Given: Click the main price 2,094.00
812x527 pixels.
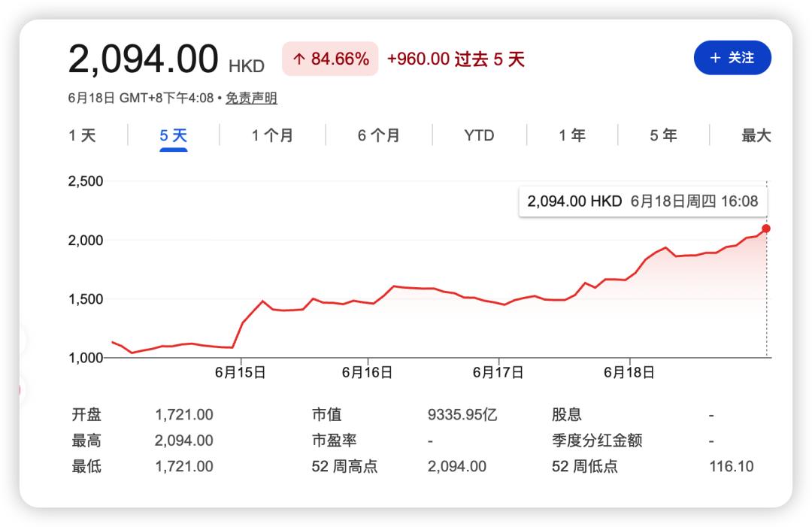Looking at the screenshot, I should (143, 59).
